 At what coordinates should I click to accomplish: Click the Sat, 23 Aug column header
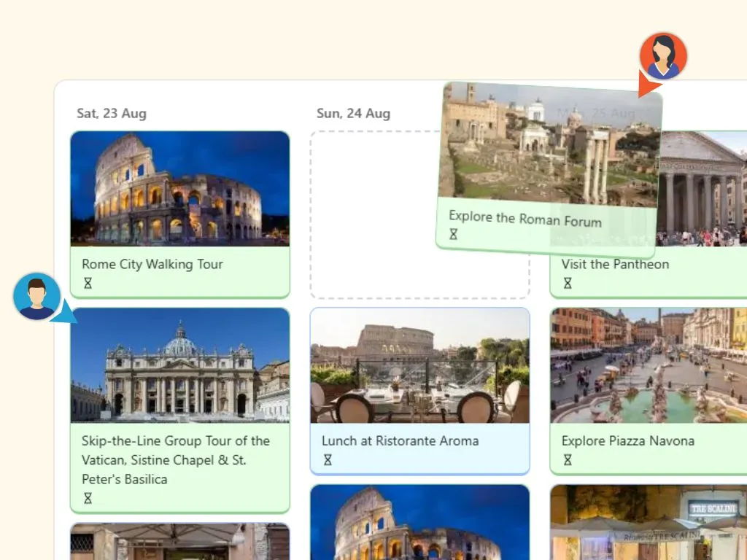(110, 114)
